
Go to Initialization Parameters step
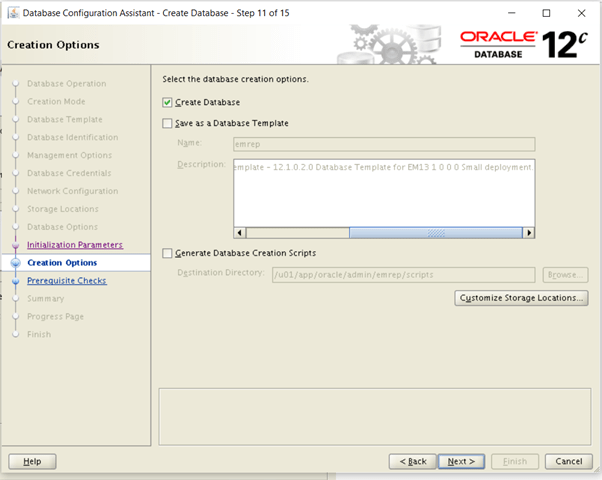pyautogui.click(x=74, y=245)
